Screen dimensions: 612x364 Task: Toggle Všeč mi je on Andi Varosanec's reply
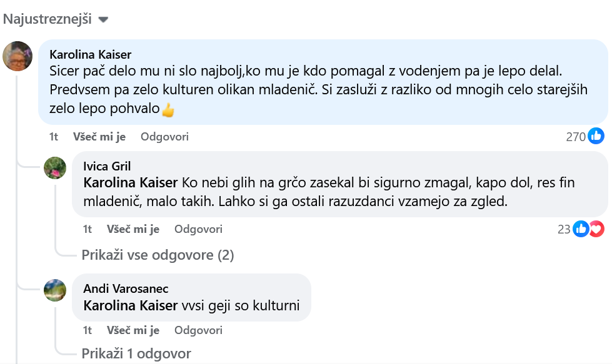click(x=133, y=330)
